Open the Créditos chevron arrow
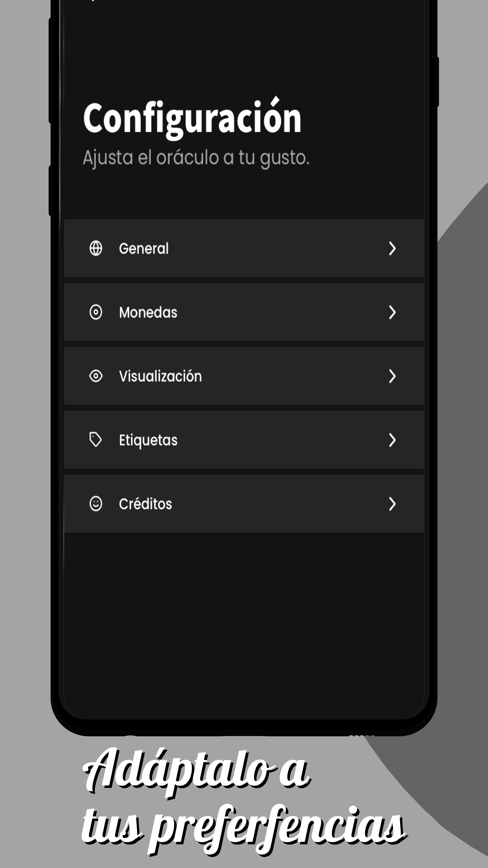 [x=392, y=504]
